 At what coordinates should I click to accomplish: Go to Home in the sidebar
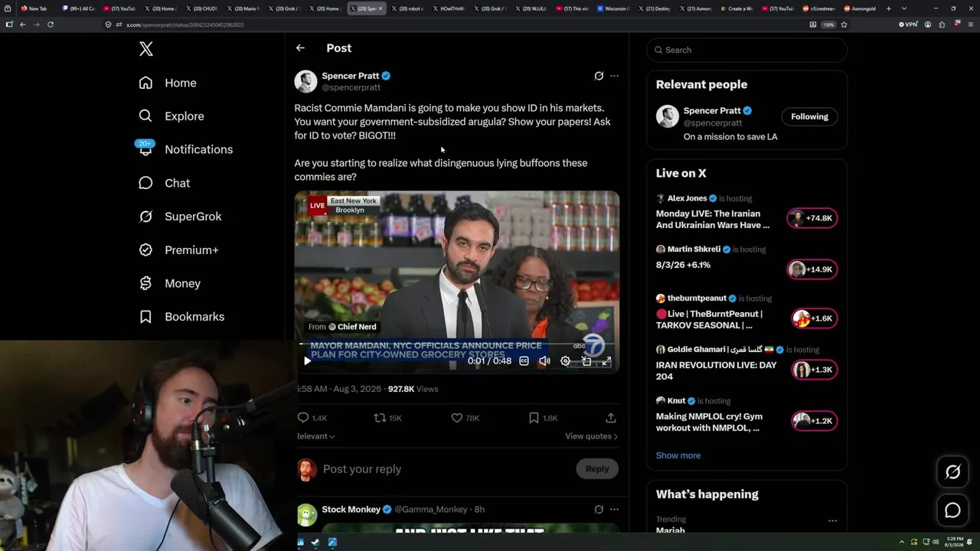[168, 83]
